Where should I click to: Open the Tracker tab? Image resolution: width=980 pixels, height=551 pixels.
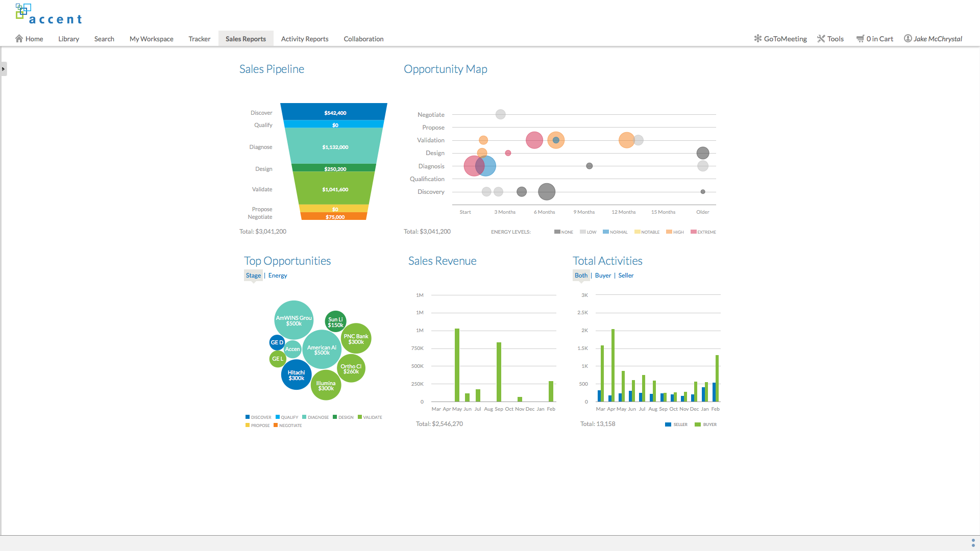(199, 39)
